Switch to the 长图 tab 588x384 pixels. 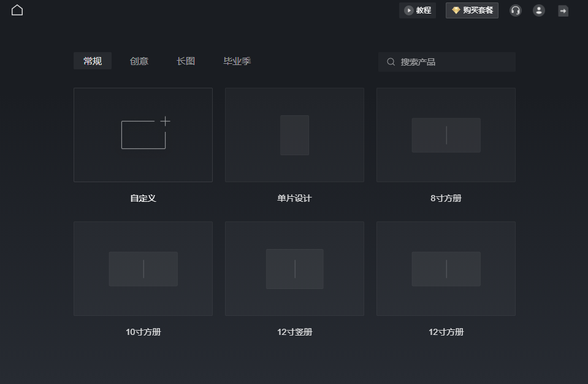coord(186,61)
